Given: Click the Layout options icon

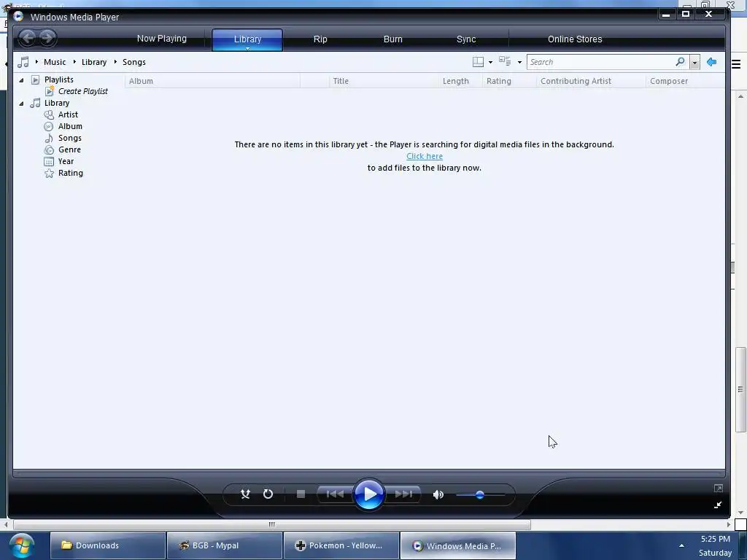Looking at the screenshot, I should [x=478, y=62].
